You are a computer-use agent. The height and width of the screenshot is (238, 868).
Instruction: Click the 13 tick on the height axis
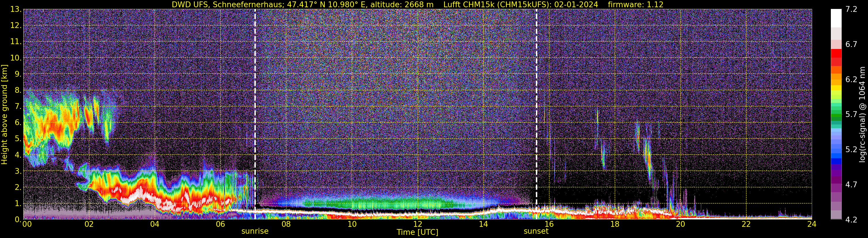pos(15,10)
